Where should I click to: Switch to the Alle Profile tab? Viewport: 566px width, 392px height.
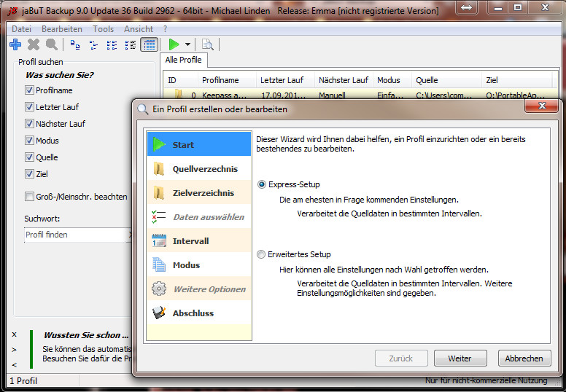[183, 60]
